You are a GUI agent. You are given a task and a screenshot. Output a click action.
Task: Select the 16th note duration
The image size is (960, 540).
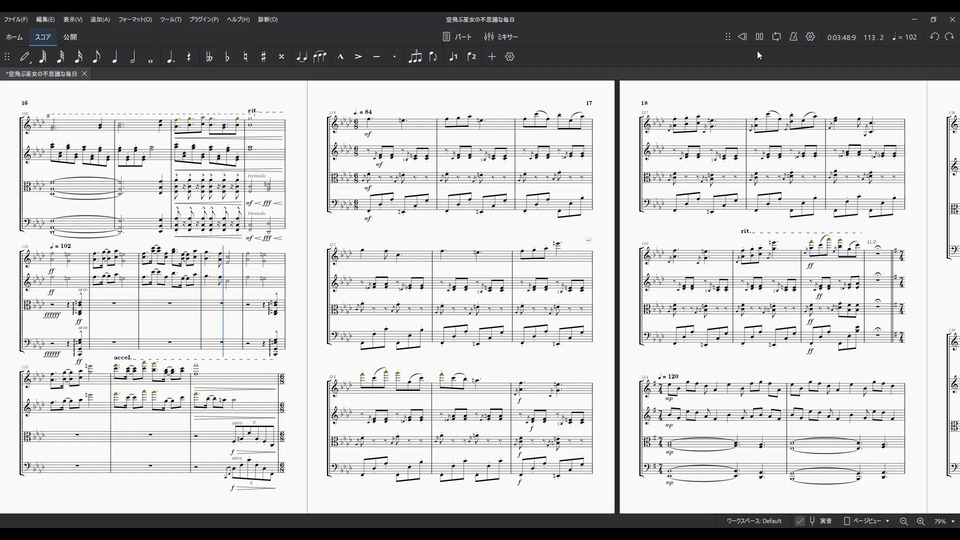(78, 56)
